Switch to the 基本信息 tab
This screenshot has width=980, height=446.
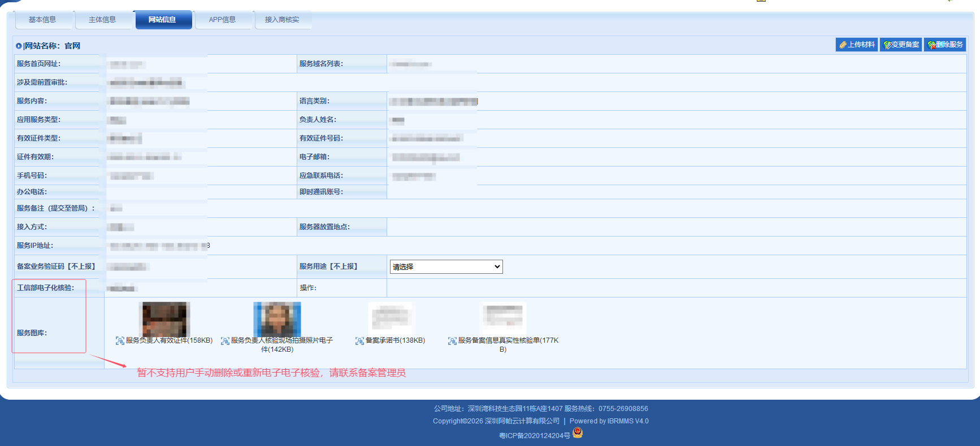pyautogui.click(x=42, y=20)
